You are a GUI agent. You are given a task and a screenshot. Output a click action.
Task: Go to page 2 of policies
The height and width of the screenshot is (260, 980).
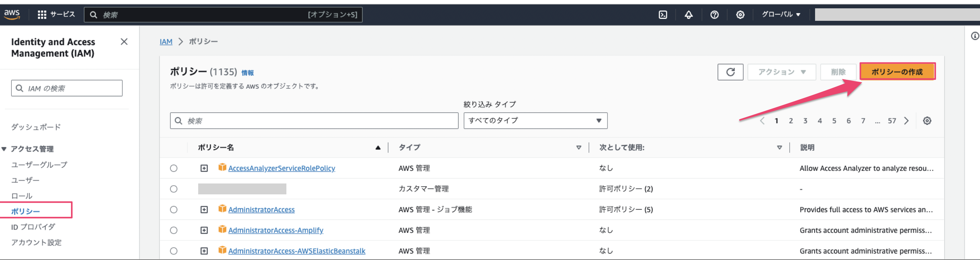(791, 120)
